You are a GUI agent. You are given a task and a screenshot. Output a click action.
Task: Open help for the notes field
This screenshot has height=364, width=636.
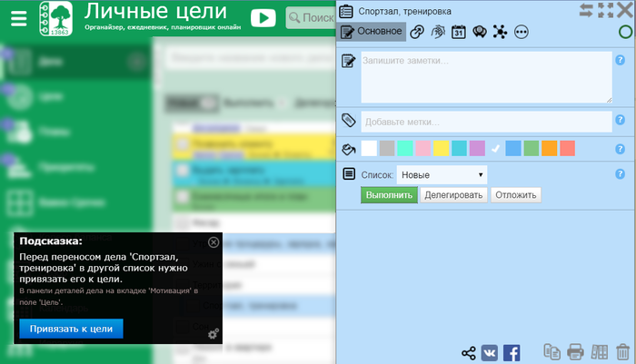point(620,60)
